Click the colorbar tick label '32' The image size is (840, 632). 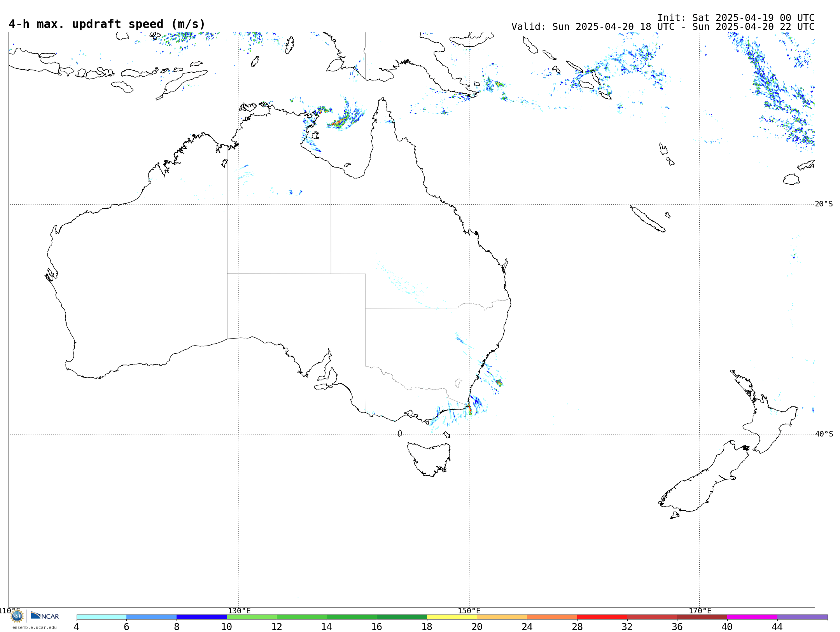627,627
